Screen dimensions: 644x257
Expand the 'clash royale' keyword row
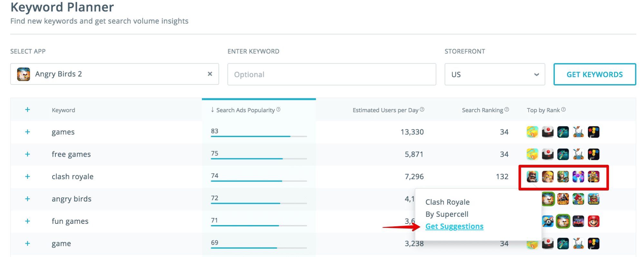tap(28, 176)
